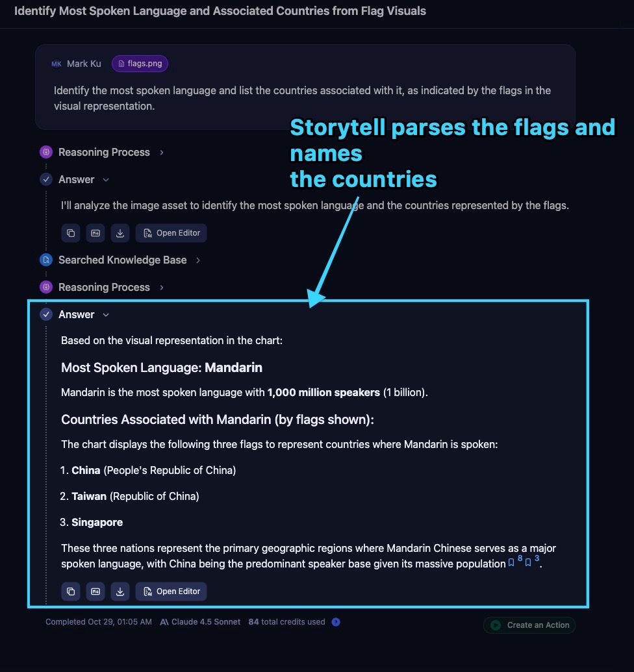The width and height of the screenshot is (634, 672).
Task: Download the first answer with the download icon
Action: click(x=120, y=233)
